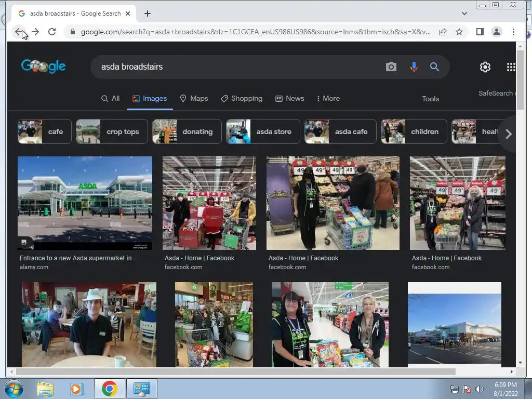Open the clock showing 6:09 PM

[506, 389]
